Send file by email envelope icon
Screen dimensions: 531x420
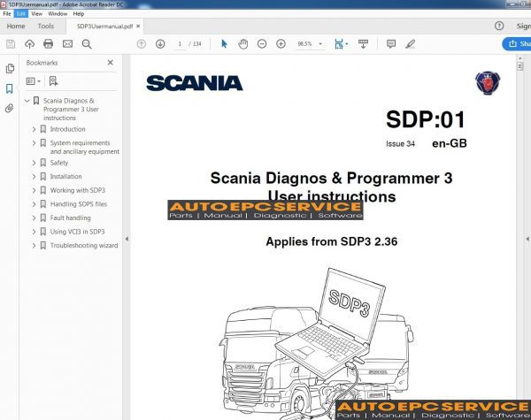[67, 44]
